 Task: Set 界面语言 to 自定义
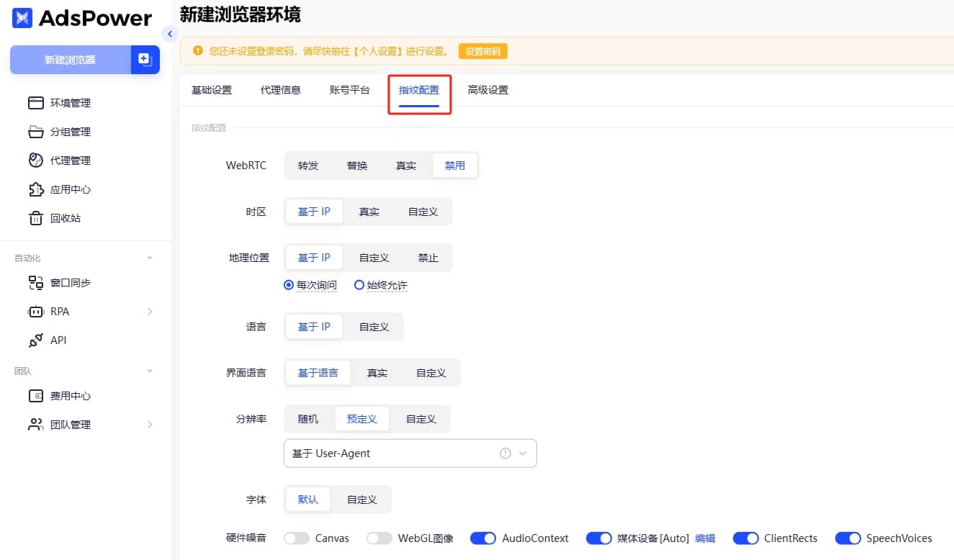pos(431,373)
